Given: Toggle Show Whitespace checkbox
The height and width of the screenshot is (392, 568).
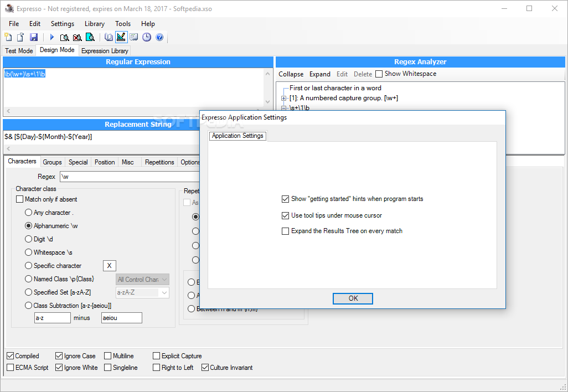Looking at the screenshot, I should tap(379, 74).
